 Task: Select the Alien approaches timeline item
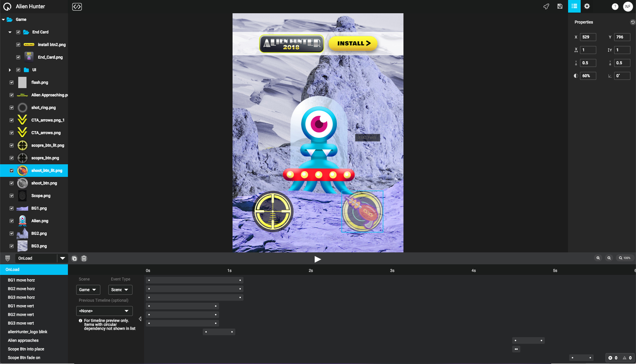pos(23,340)
